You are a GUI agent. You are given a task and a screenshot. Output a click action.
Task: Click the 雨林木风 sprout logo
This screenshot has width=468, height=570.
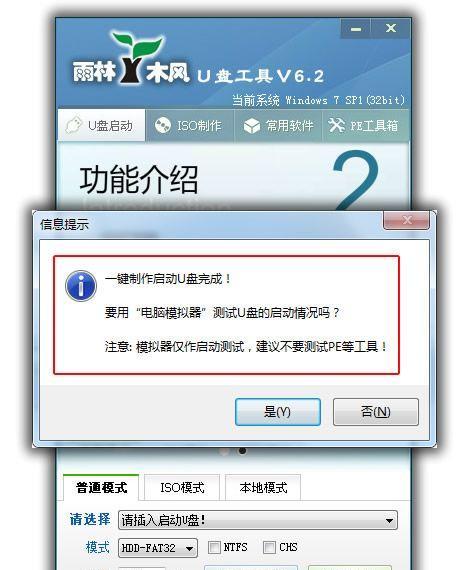tap(135, 56)
